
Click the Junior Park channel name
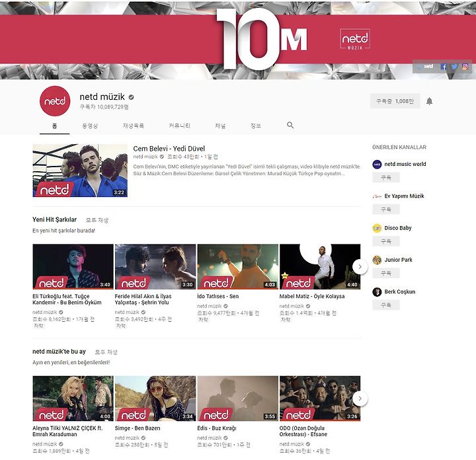click(x=398, y=260)
